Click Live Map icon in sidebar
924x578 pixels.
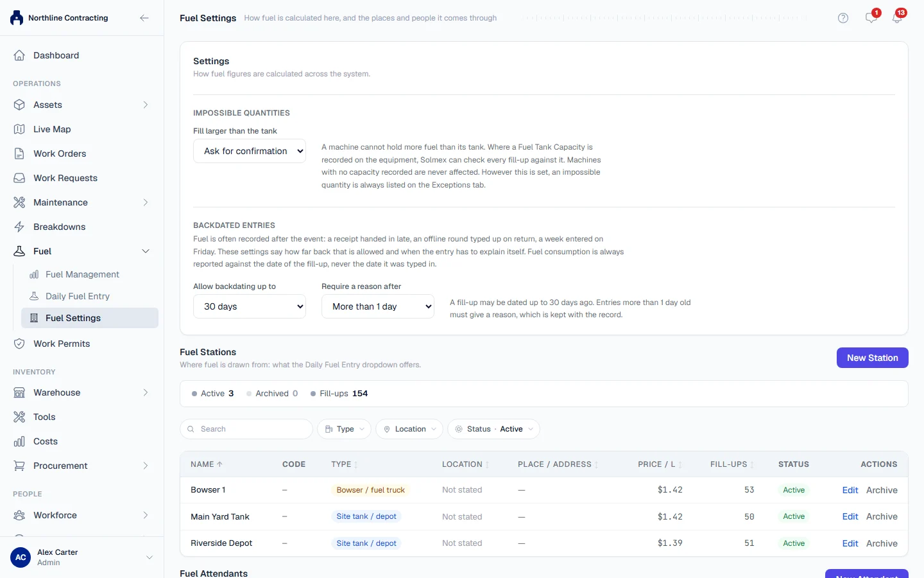pyautogui.click(x=19, y=129)
